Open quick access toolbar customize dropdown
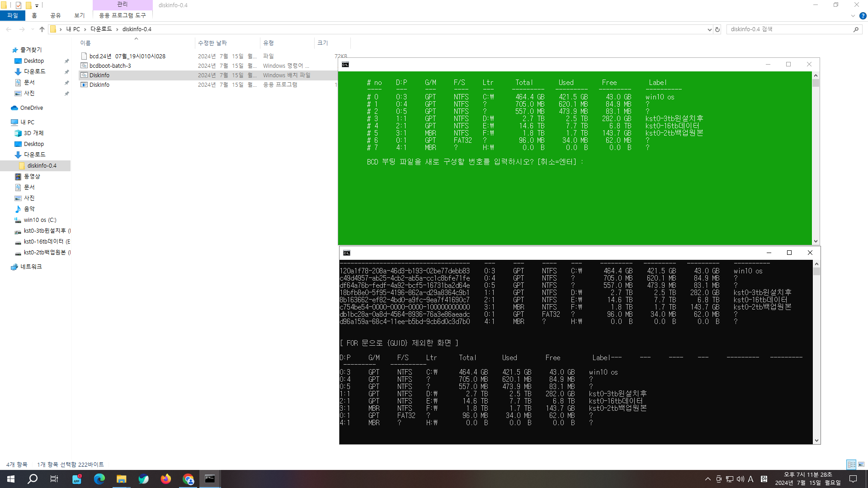 [37, 5]
